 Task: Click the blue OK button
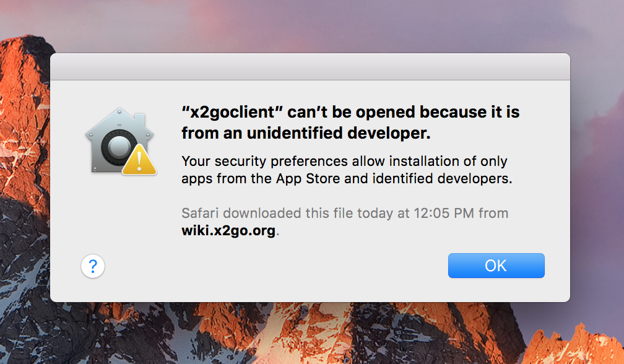496,266
